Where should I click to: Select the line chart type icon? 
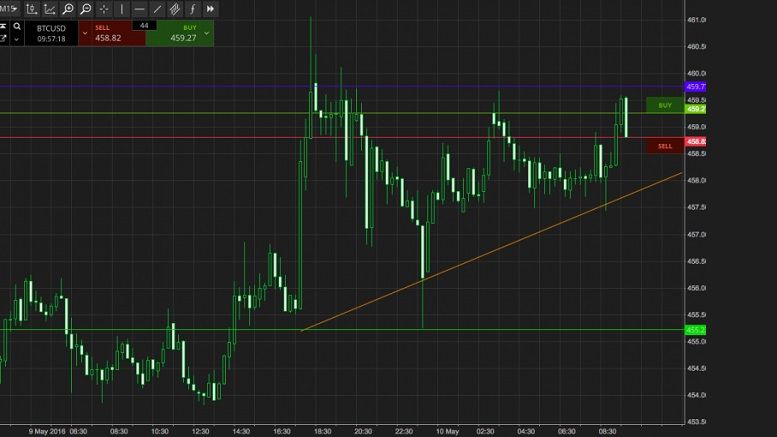[x=50, y=9]
